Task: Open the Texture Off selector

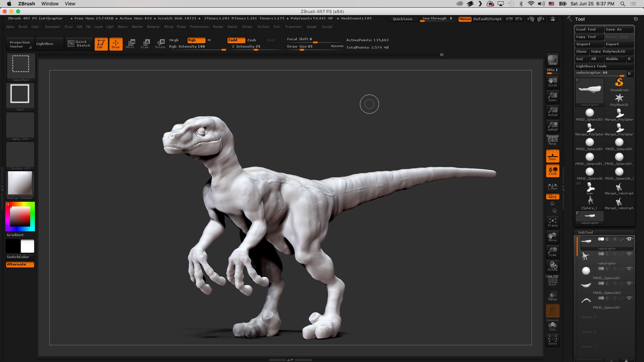Action: [20, 156]
